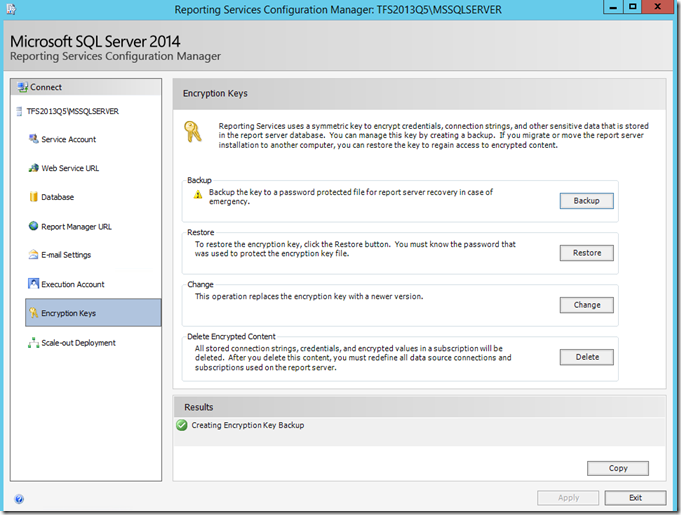Click the Connect icon in the sidebar
Image resolution: width=681 pixels, height=515 pixels.
coord(23,87)
